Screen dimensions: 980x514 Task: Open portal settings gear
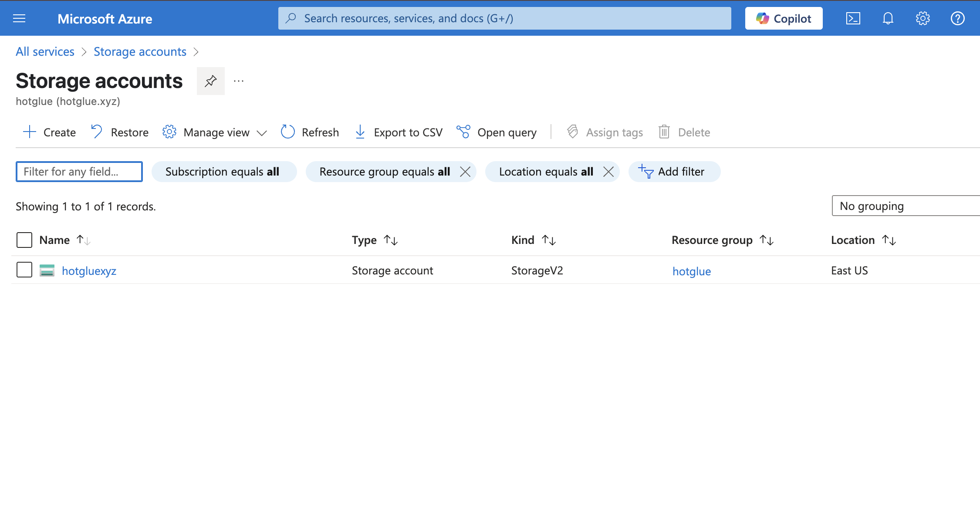[923, 18]
